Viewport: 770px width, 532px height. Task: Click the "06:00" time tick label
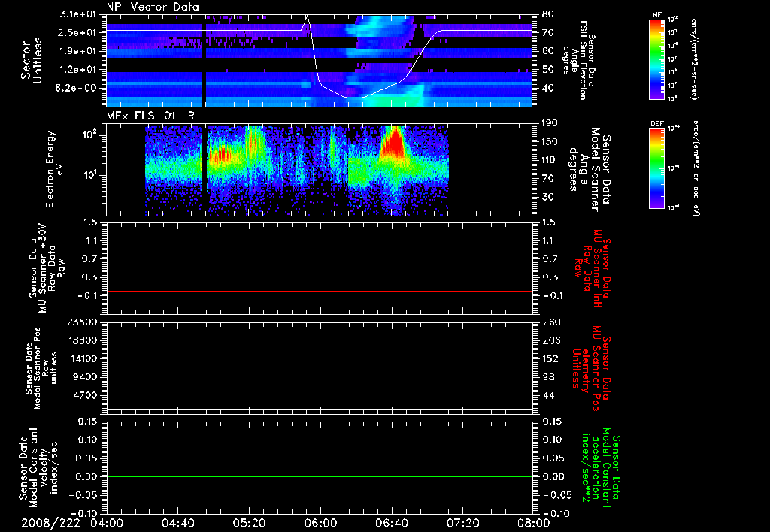point(320,523)
